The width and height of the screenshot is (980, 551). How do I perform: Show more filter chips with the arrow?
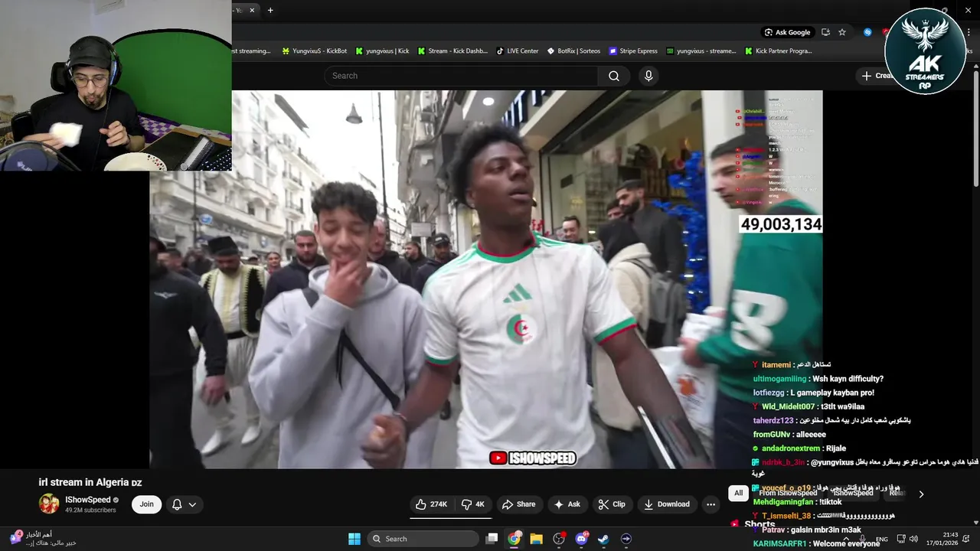[x=921, y=494]
